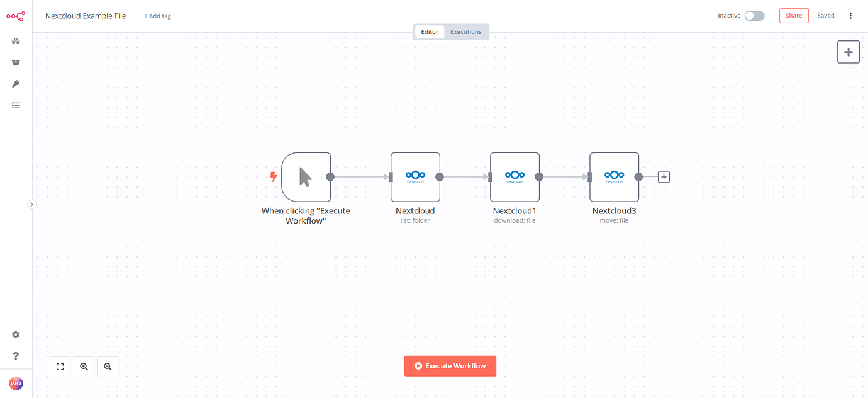Add a tag to the workflow

[x=157, y=16]
